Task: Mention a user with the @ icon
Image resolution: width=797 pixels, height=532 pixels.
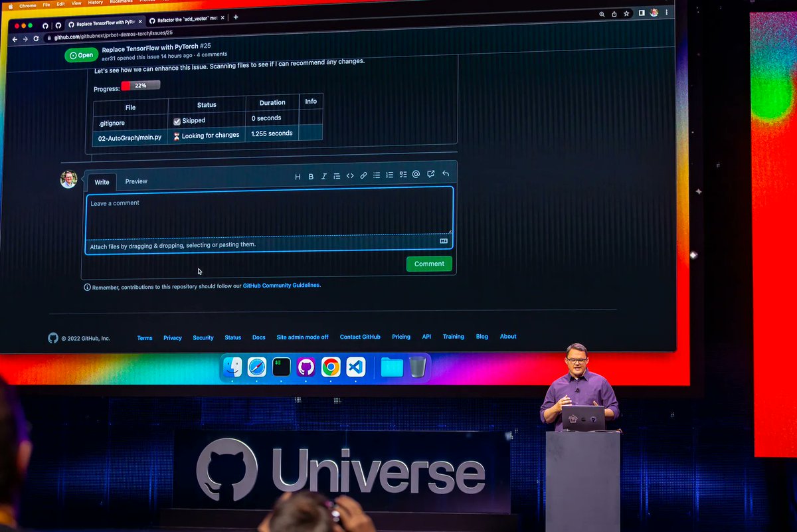Action: tap(416, 174)
